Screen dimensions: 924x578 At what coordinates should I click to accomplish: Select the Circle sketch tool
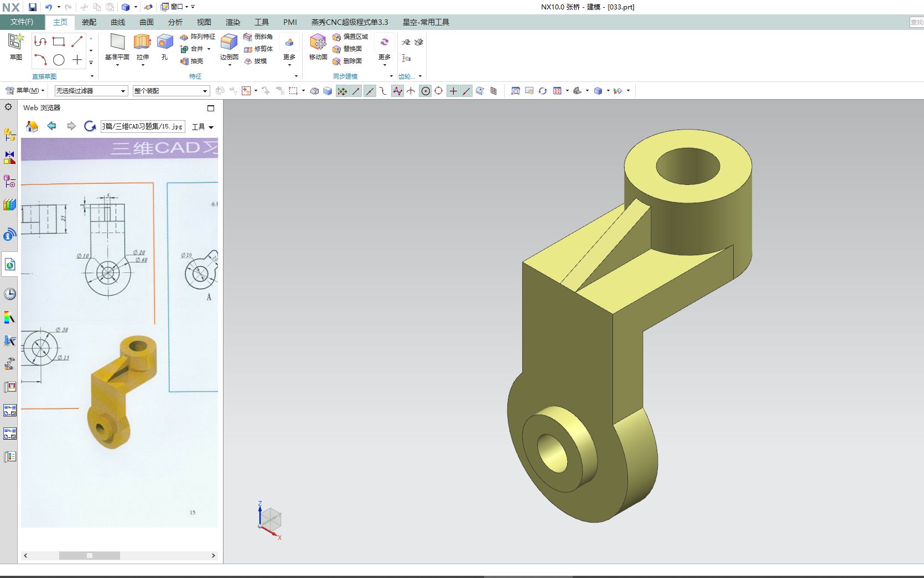click(x=59, y=59)
